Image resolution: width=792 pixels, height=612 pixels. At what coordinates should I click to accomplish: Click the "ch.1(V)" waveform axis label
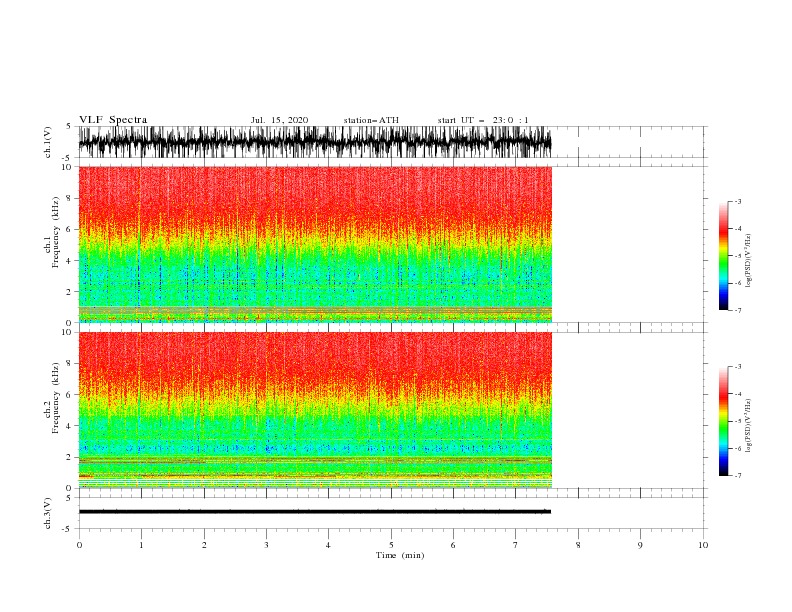(48, 142)
